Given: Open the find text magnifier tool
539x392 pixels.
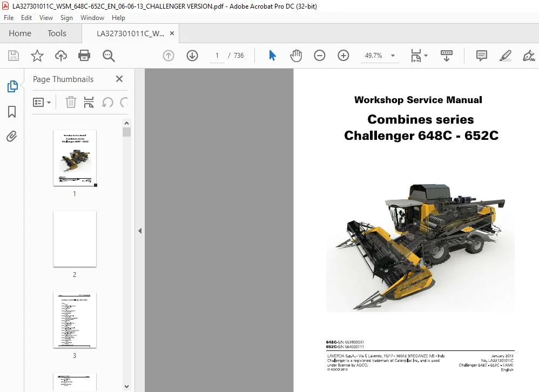Looking at the screenshot, I should tap(109, 56).
